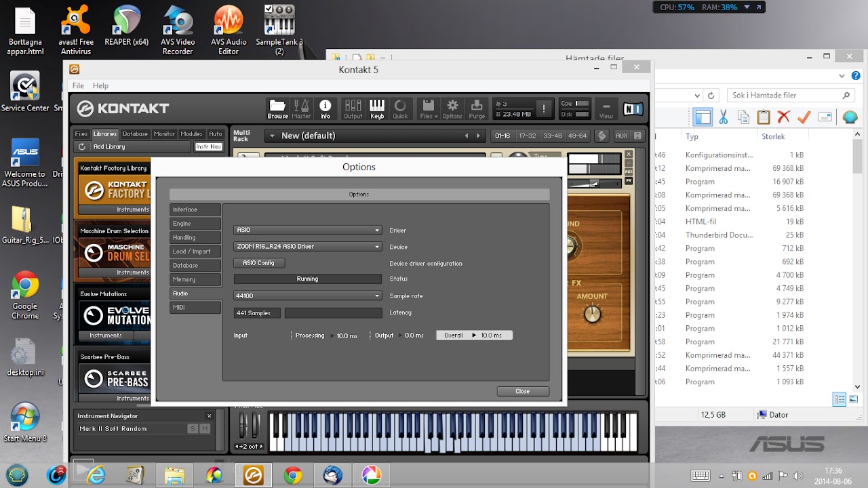Switch to the MIDI options tab

click(x=195, y=308)
